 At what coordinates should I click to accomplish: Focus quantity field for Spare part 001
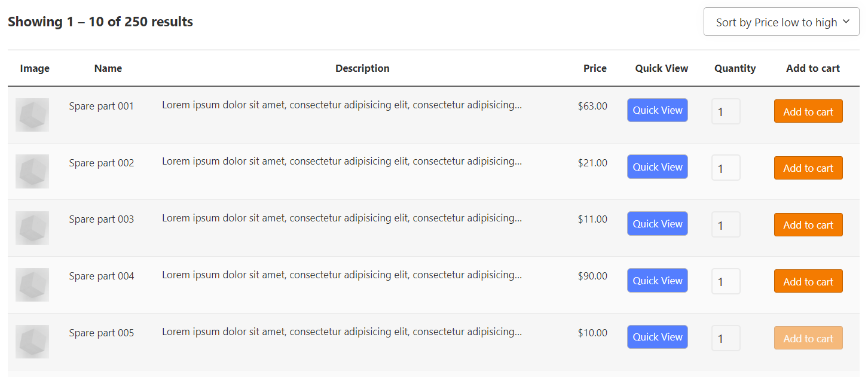[x=726, y=112]
